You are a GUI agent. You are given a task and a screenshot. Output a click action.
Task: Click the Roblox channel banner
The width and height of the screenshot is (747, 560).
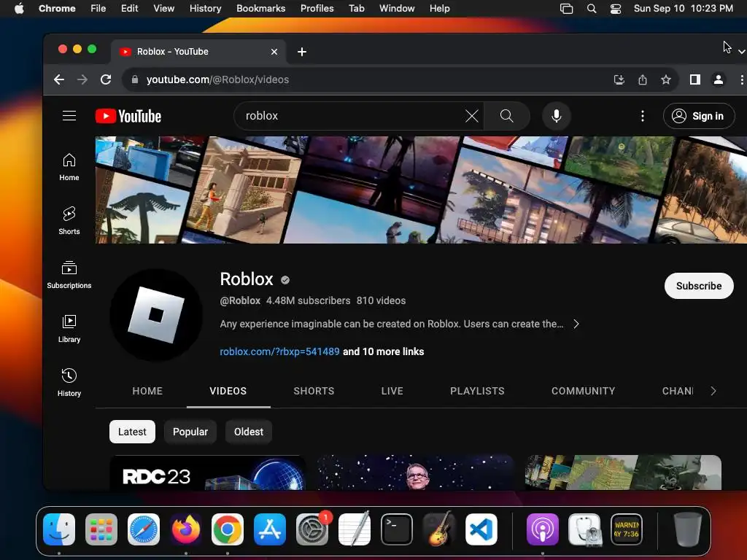click(421, 190)
